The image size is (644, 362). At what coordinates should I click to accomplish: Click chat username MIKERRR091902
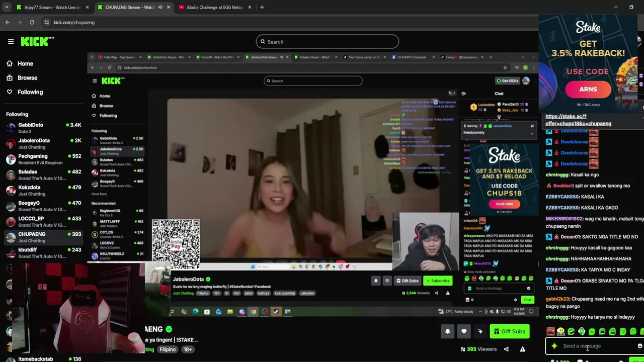coord(564,219)
